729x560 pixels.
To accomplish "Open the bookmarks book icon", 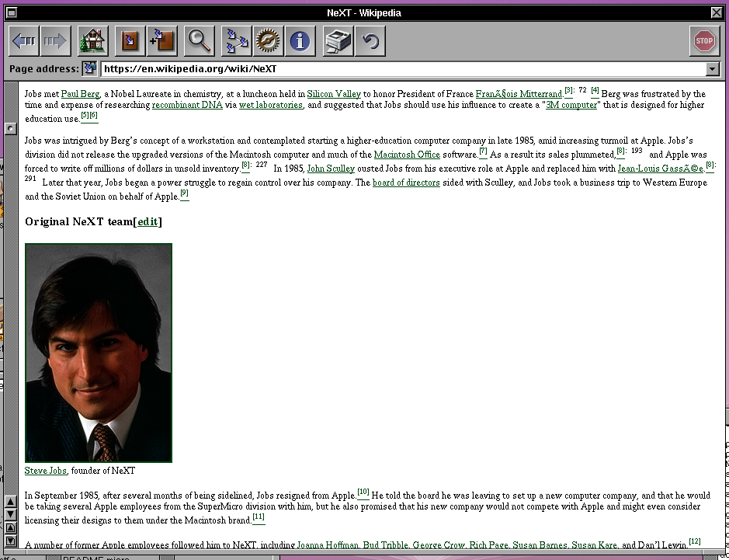I will [x=130, y=41].
